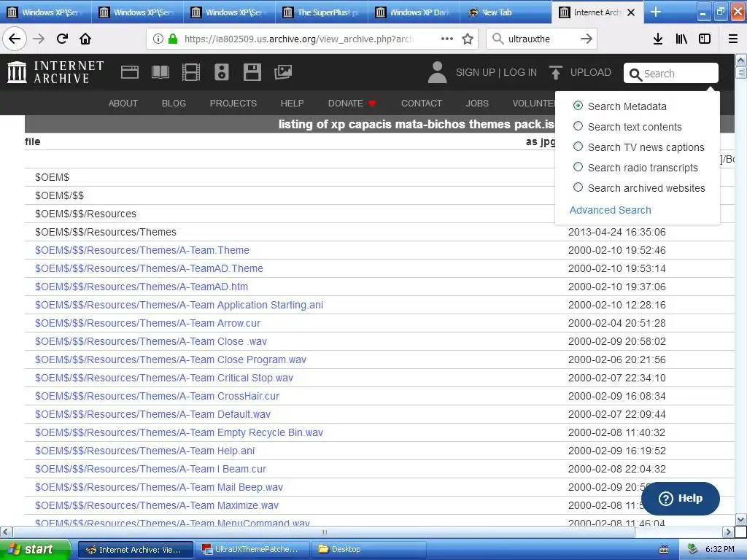Click the user avatar icon
This screenshot has height=560, width=747.
[x=438, y=72]
